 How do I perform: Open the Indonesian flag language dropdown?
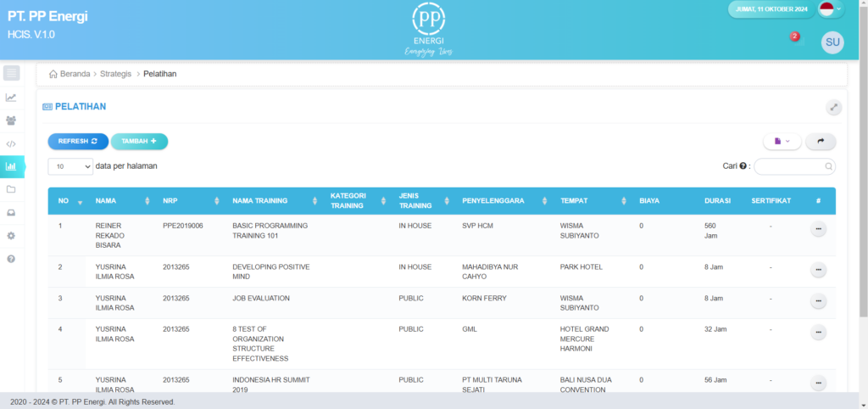(x=830, y=10)
